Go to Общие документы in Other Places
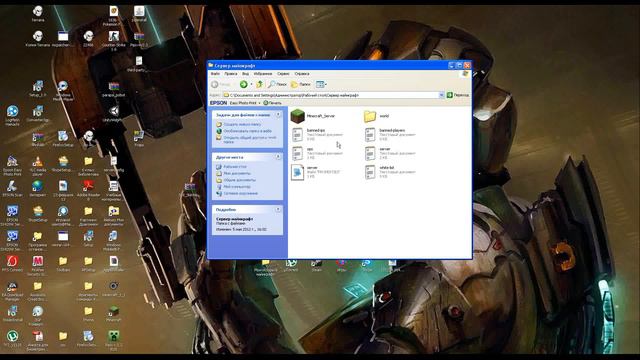 240,180
